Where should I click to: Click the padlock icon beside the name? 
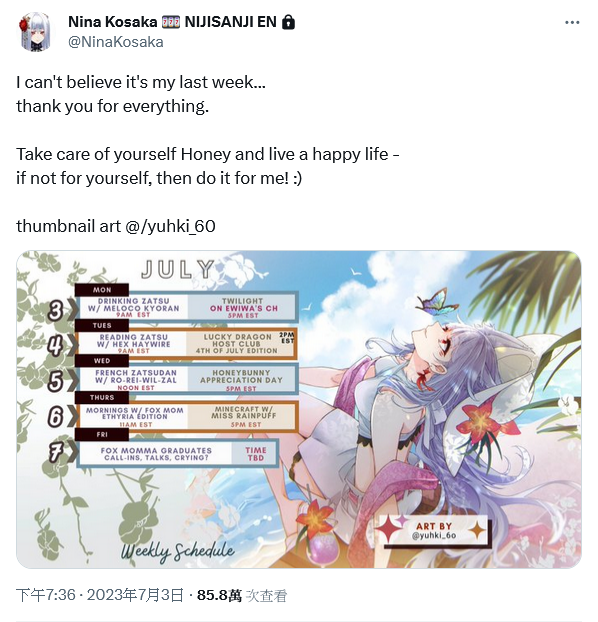coord(288,22)
